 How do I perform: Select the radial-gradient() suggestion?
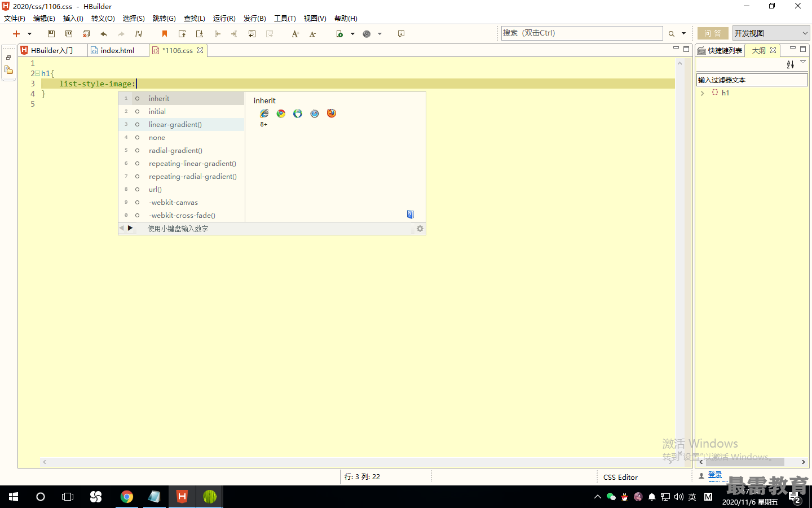coord(182,150)
